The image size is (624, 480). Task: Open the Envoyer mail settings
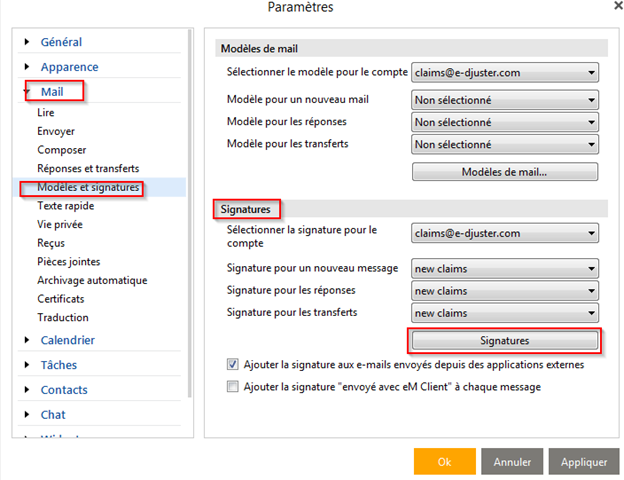(56, 131)
